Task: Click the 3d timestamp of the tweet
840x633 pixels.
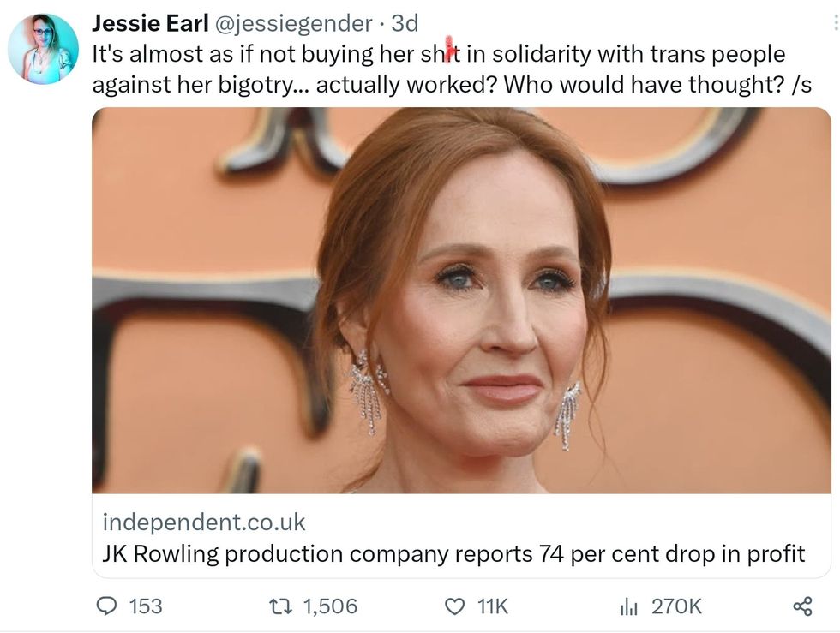Action: click(x=405, y=23)
